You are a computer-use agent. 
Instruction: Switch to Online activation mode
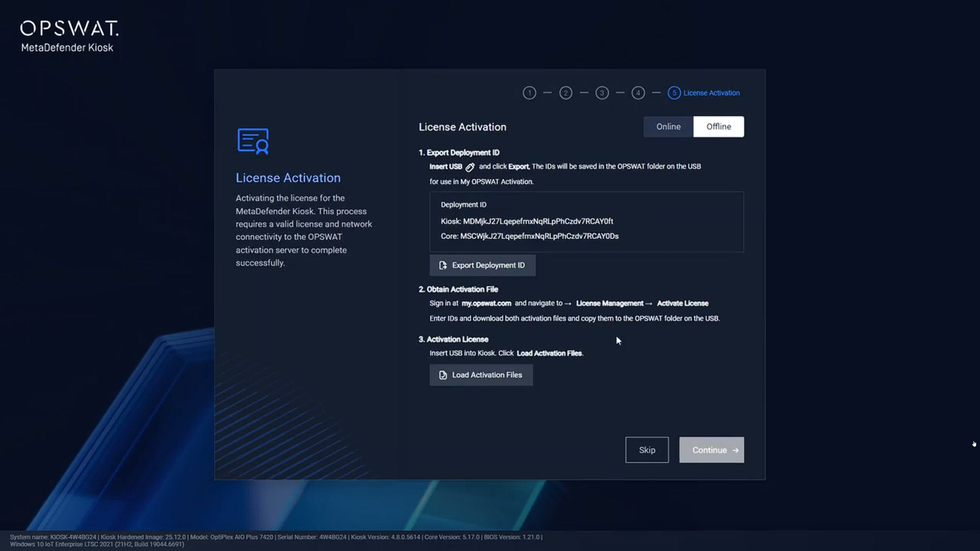pos(668,127)
